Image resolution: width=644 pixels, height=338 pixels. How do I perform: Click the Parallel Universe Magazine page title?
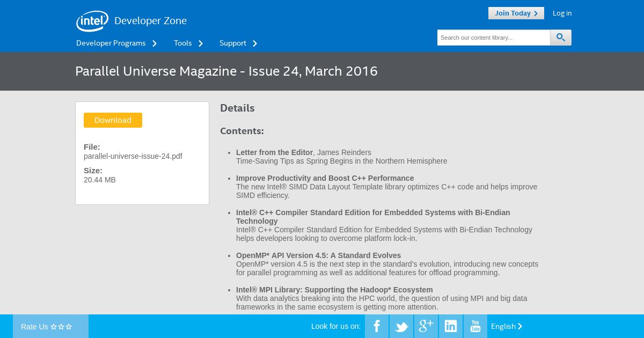(226, 71)
